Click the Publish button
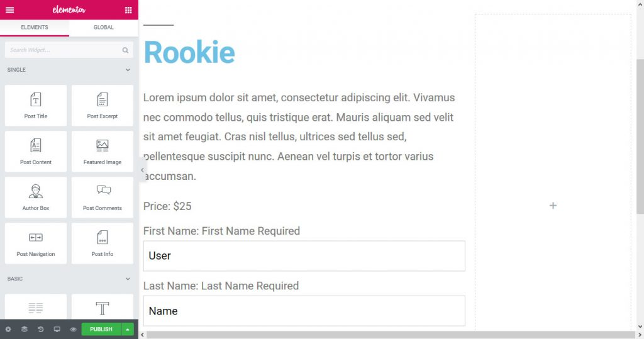 coord(101,329)
